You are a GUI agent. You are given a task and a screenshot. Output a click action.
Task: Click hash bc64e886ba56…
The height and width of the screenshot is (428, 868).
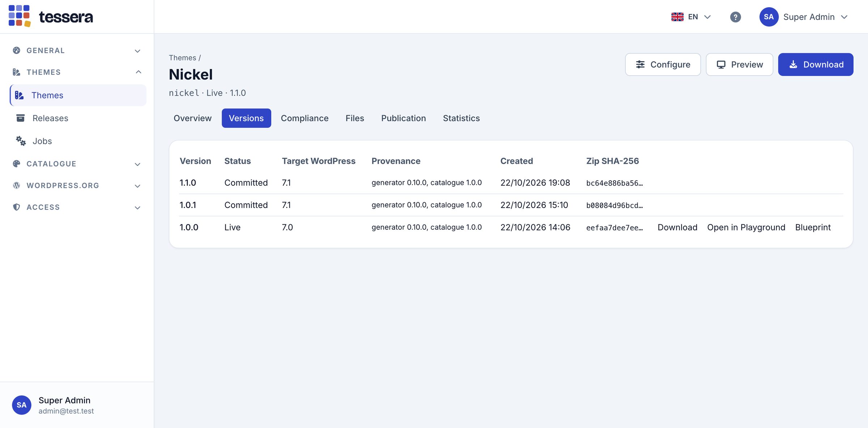pyautogui.click(x=614, y=183)
